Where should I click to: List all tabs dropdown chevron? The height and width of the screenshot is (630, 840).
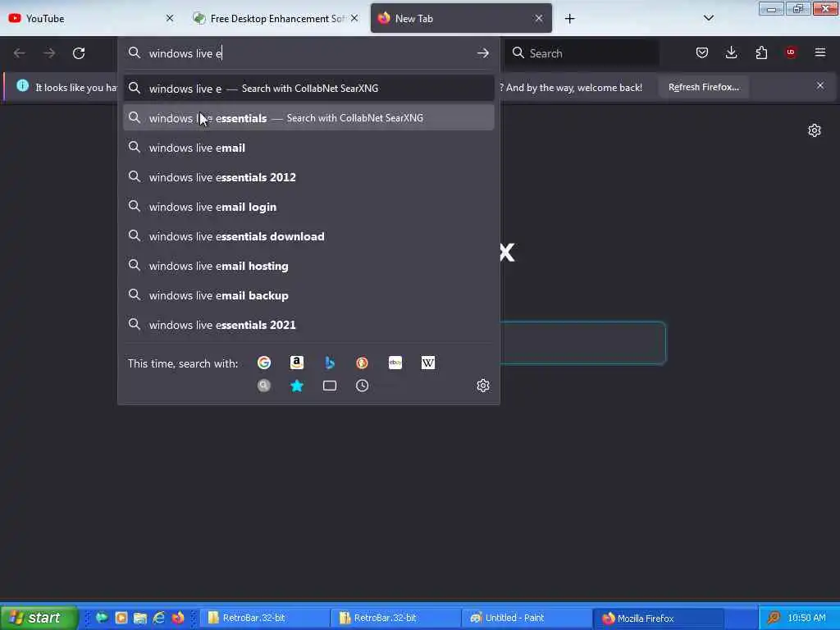[708, 18]
